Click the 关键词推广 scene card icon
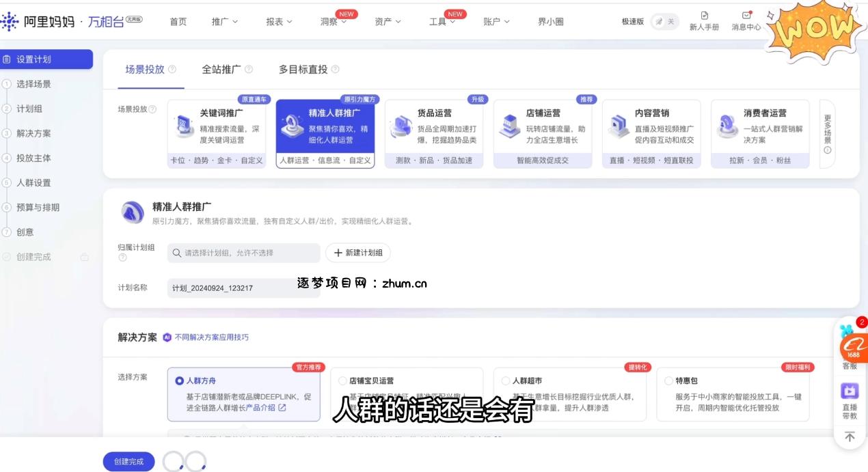The height and width of the screenshot is (472, 868). pyautogui.click(x=184, y=126)
